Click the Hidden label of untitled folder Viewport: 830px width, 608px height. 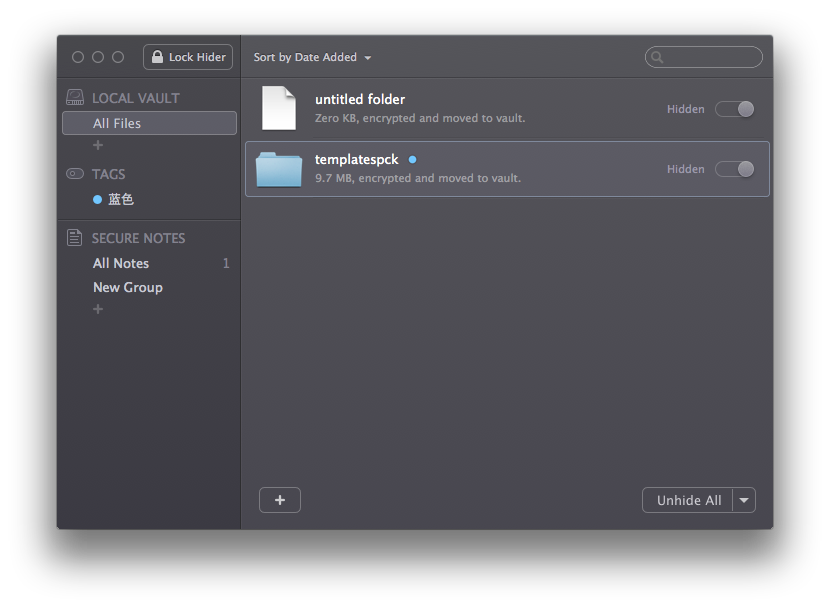pyautogui.click(x=685, y=109)
